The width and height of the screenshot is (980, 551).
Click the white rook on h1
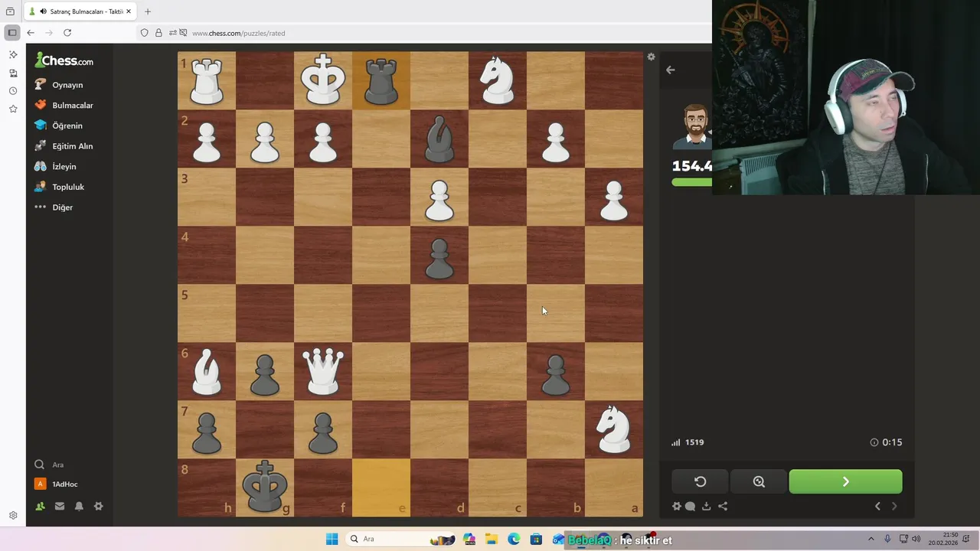[x=207, y=80]
